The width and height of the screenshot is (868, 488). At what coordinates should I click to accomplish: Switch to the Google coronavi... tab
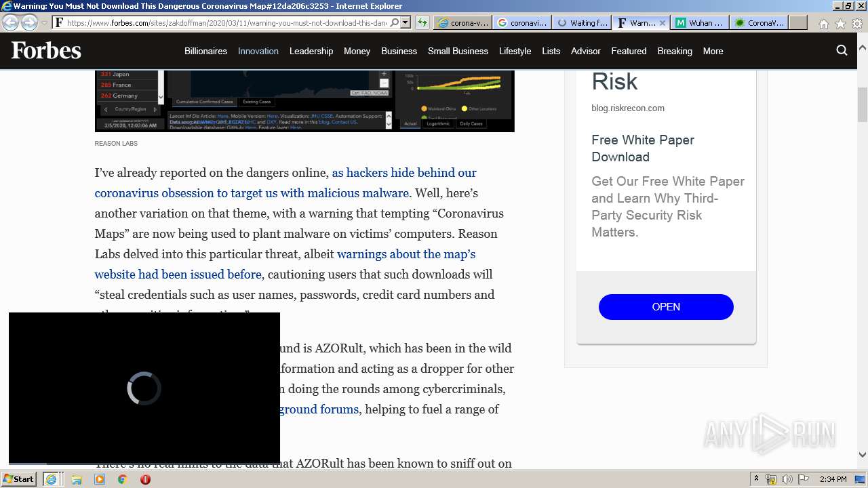(x=522, y=22)
